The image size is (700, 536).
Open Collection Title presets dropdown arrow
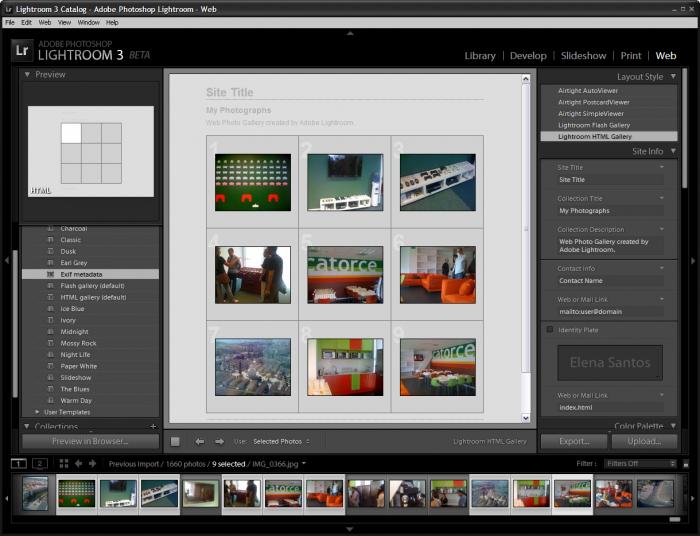662,198
